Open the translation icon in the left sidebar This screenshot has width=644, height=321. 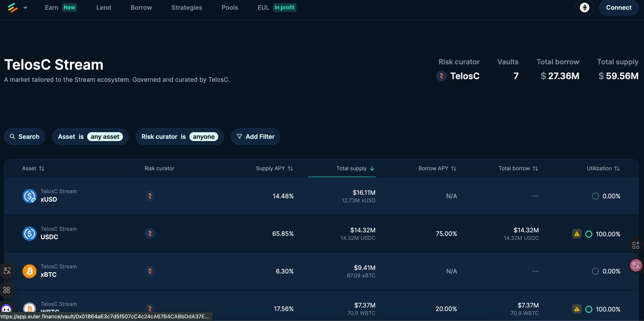[x=7, y=271]
